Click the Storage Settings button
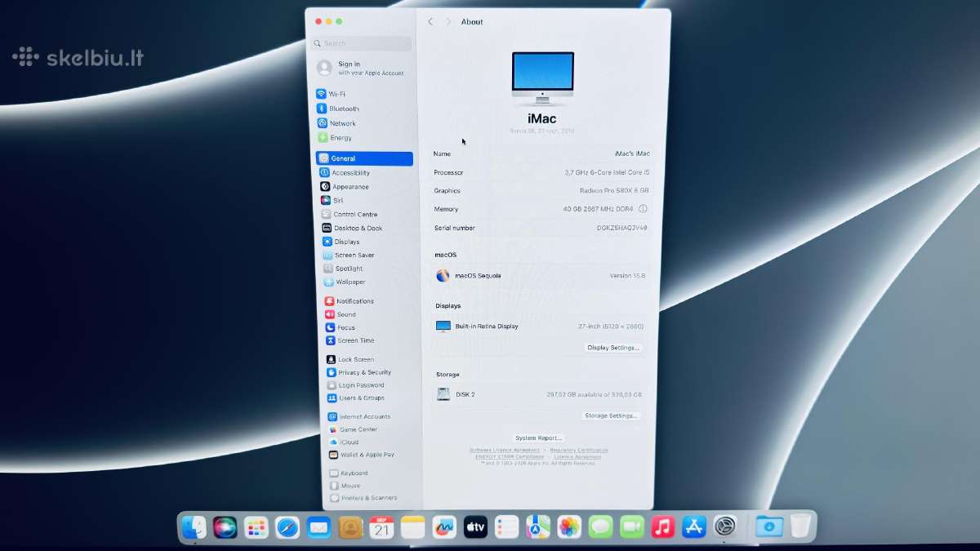Viewport: 980px width, 551px height. pos(612,415)
